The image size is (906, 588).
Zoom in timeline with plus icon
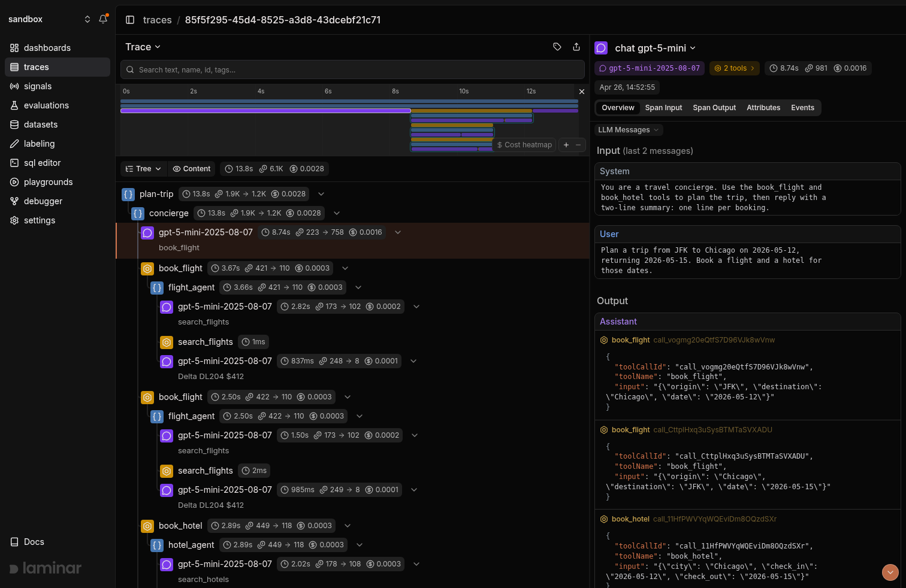566,145
